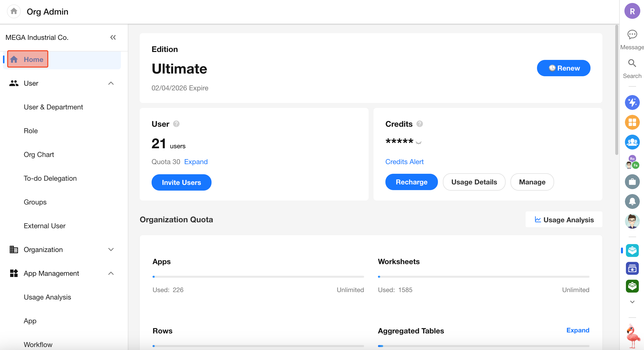
Task: Click the help icon next to Credits
Action: coord(420,124)
